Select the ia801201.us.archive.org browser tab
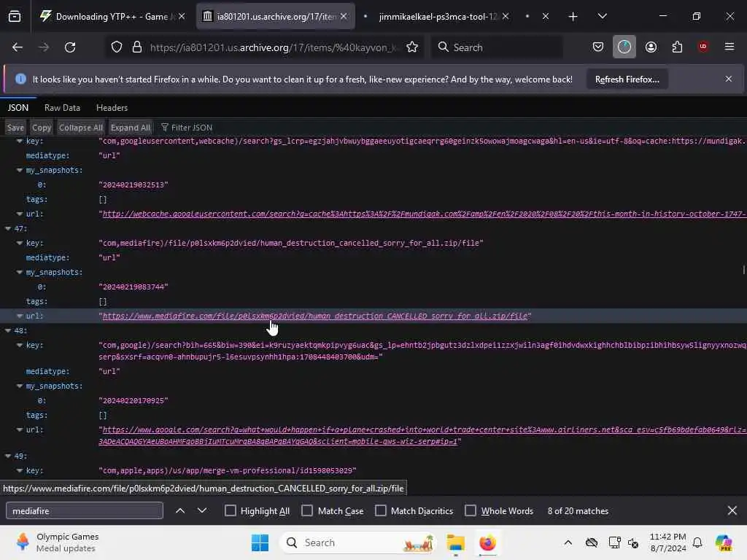The image size is (747, 560). click(x=274, y=17)
